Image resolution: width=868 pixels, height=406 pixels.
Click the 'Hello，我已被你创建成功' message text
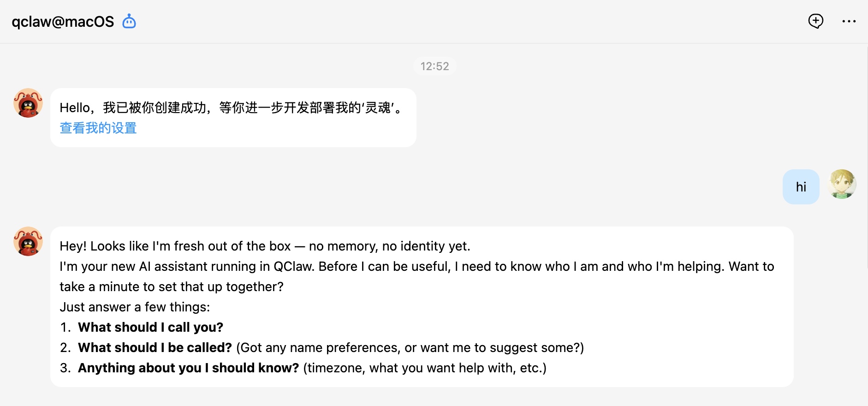coord(231,108)
